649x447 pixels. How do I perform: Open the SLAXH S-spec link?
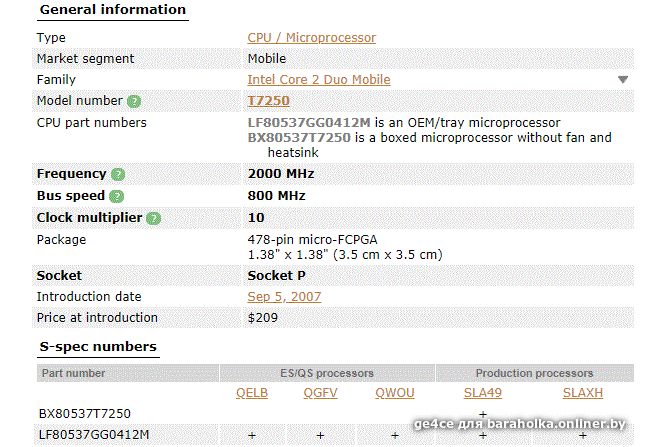[583, 393]
